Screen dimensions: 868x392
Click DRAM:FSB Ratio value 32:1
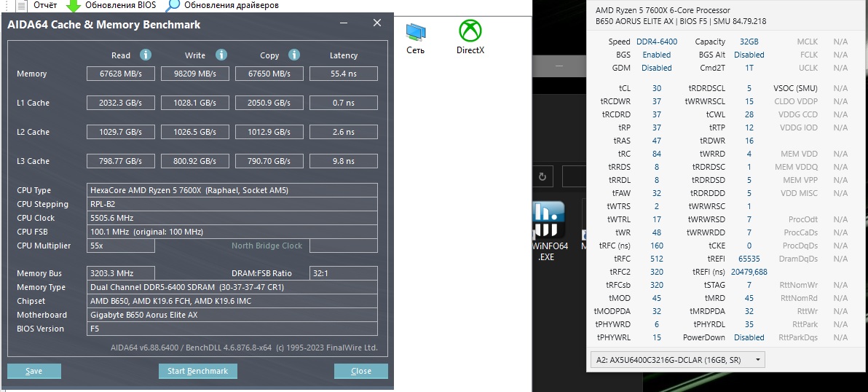pyautogui.click(x=343, y=273)
